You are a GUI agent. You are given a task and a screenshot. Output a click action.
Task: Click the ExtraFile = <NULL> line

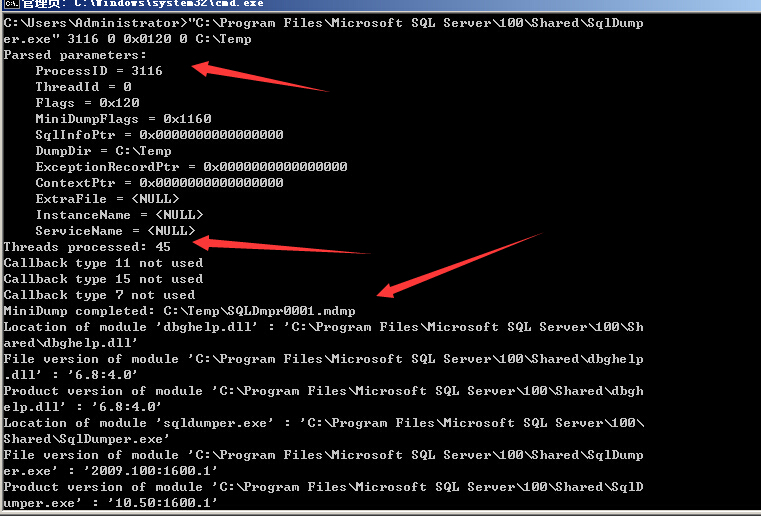pos(107,199)
